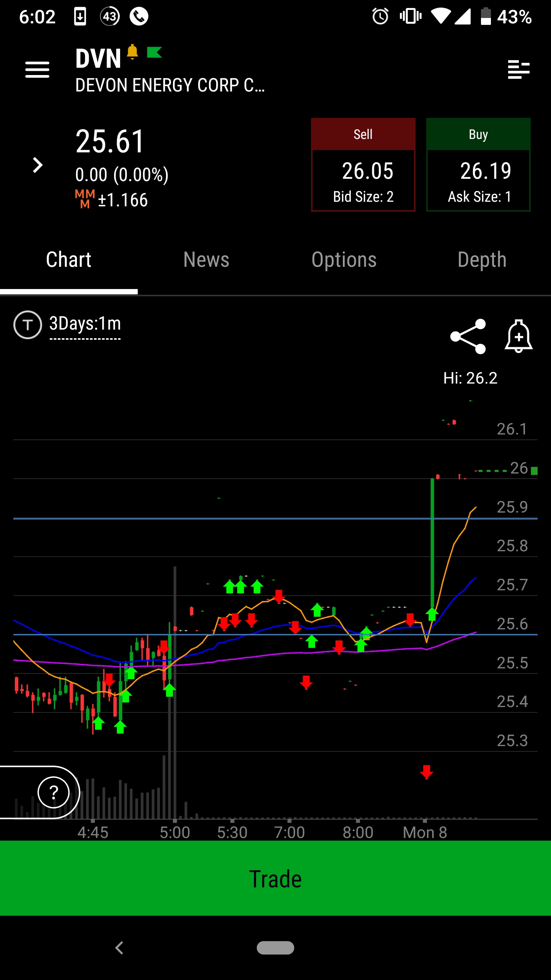Add a price alert with bell-plus icon
The width and height of the screenshot is (551, 980).
518,336
